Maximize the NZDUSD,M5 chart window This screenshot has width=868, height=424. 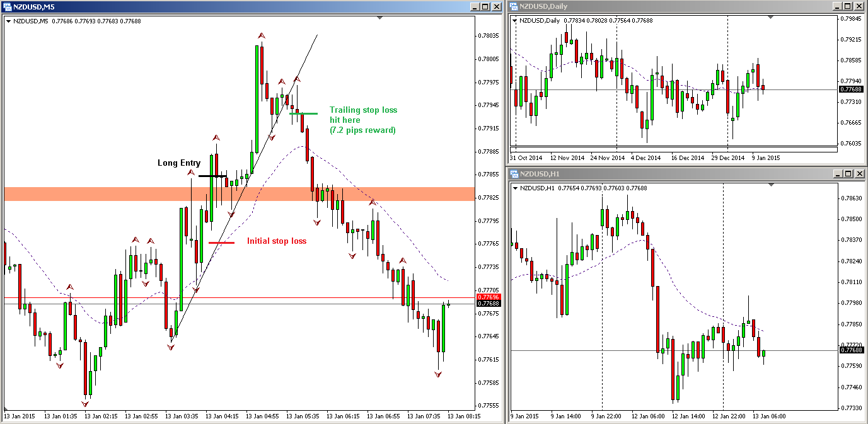point(485,6)
